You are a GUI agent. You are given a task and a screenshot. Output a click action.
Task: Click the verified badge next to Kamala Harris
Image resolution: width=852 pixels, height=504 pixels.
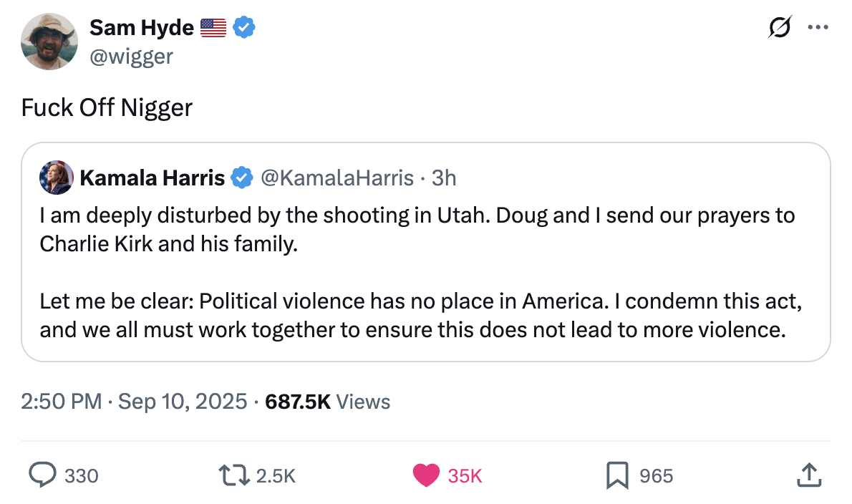pos(242,178)
